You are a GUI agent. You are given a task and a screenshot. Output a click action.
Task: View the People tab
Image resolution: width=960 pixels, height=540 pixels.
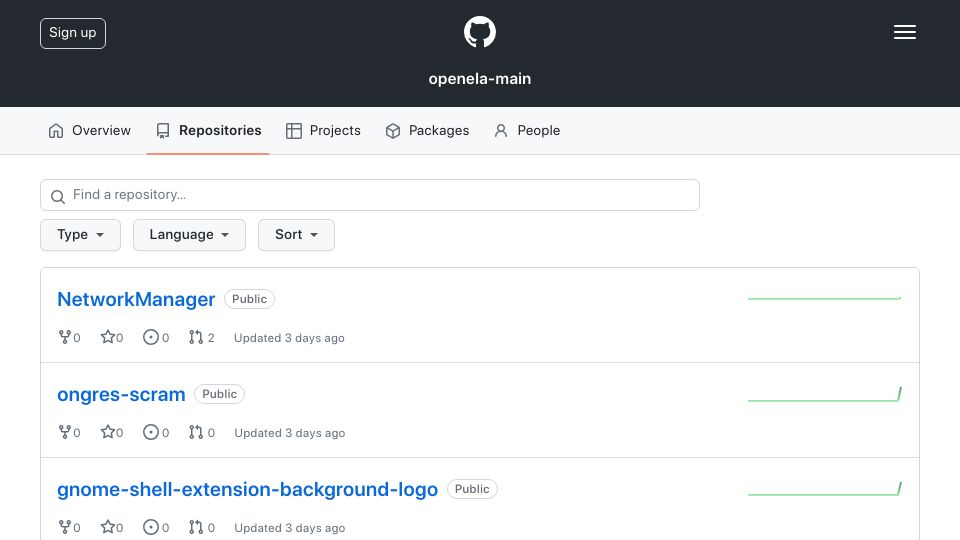527,130
